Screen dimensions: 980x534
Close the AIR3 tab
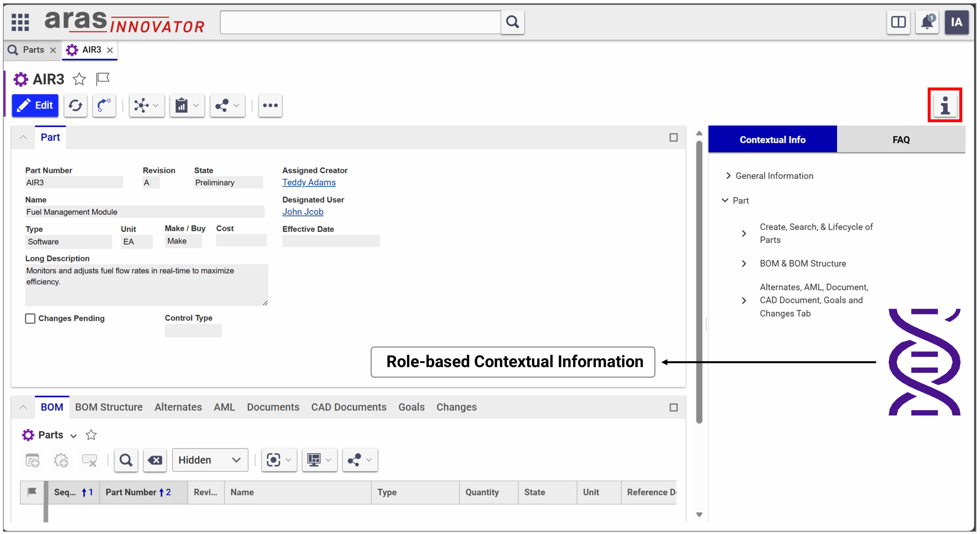pos(110,50)
